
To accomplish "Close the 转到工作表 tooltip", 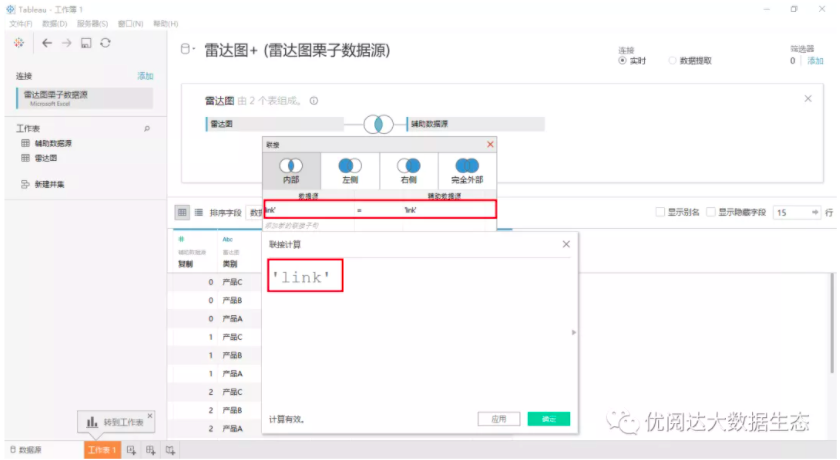I will pyautogui.click(x=150, y=416).
